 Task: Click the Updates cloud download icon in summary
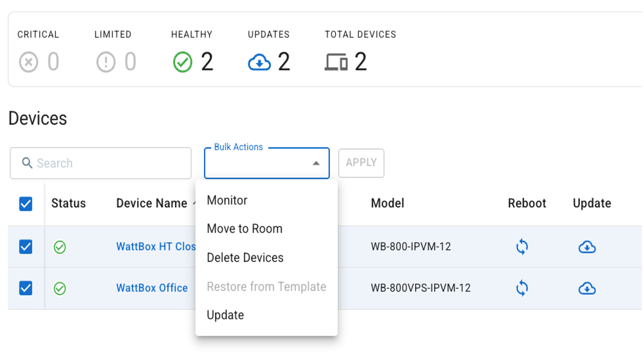259,62
